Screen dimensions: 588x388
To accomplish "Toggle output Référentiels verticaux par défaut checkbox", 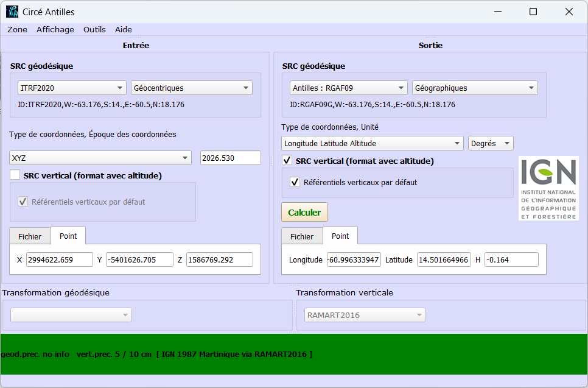I will pyautogui.click(x=295, y=182).
